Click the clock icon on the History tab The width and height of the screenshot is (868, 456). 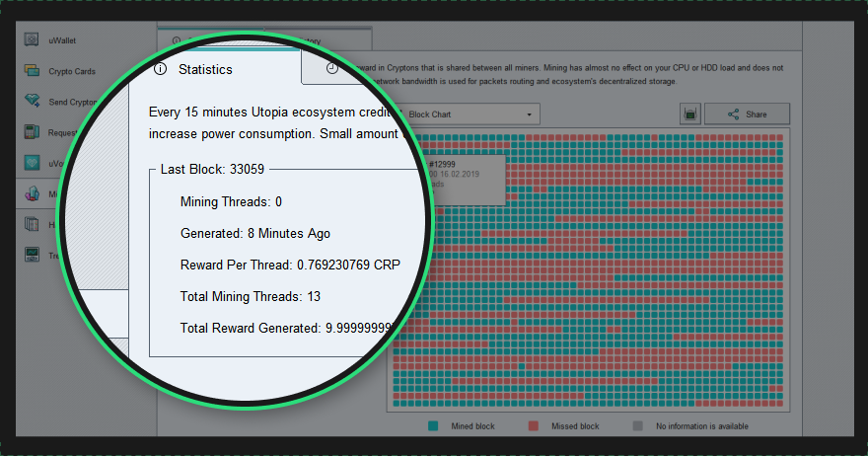point(332,67)
